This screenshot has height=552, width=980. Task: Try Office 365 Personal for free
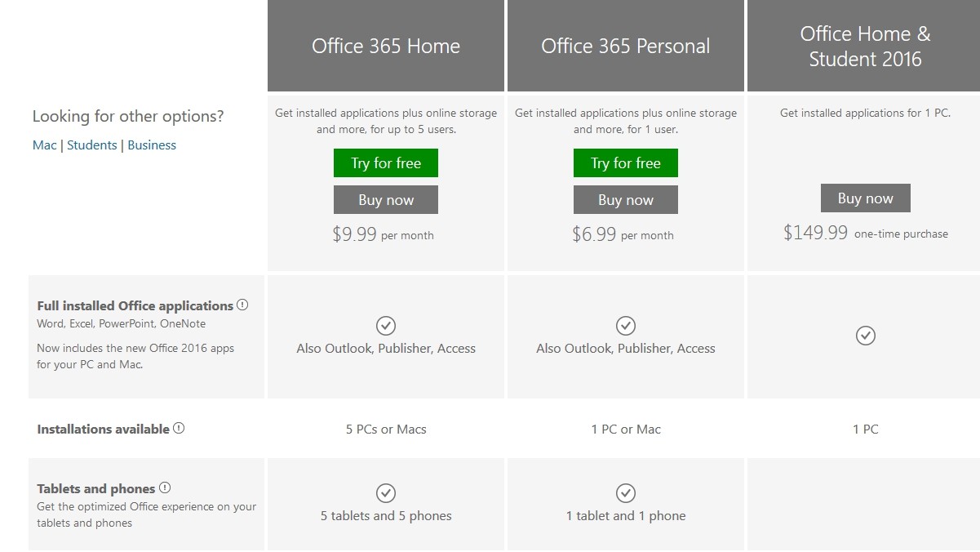626,163
